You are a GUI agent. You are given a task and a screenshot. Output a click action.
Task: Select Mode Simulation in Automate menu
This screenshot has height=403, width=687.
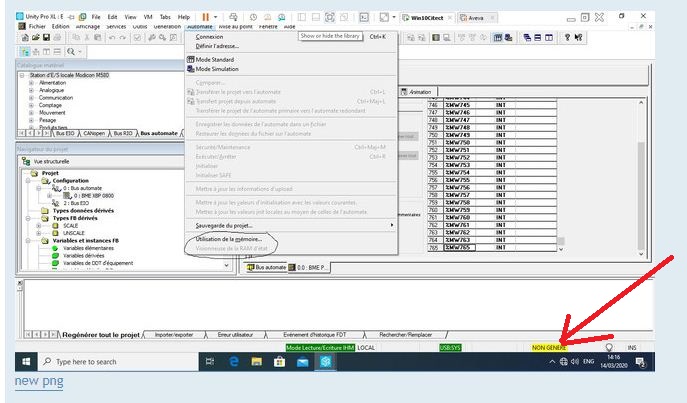[x=218, y=69]
